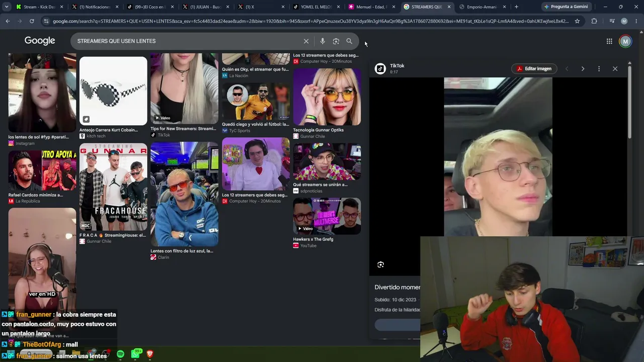Open the Tips for New Streamers video thumbnail

pos(184,88)
